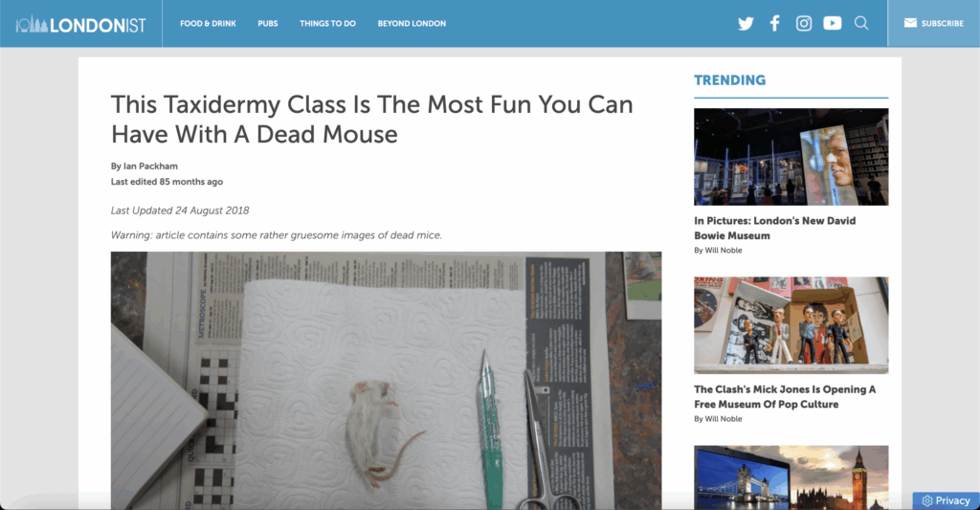Click the envelope icon beside Subscribe

911,23
